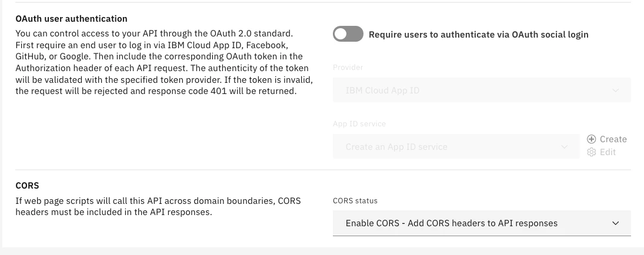Image resolution: width=644 pixels, height=255 pixels.
Task: Click the Edit link text
Action: 608,152
